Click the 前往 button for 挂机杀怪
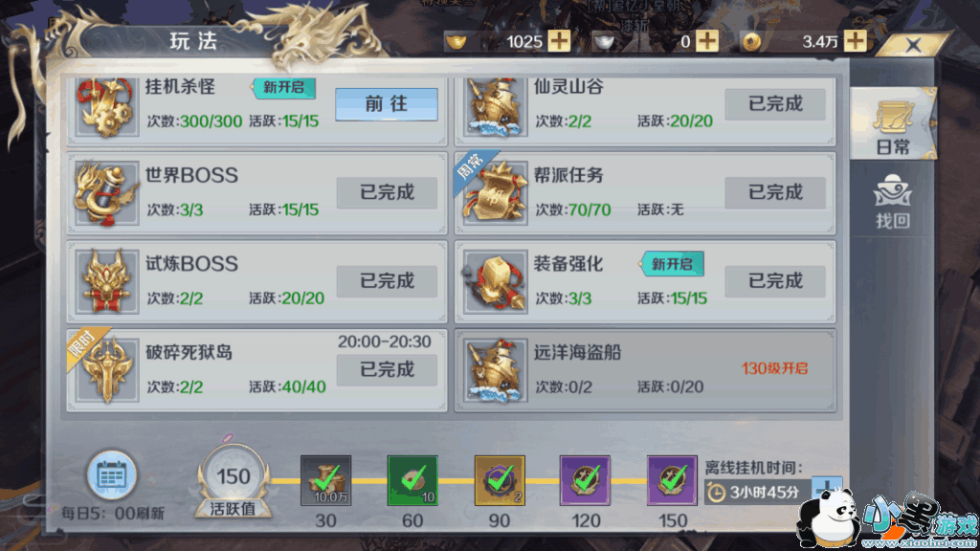 pos(387,103)
